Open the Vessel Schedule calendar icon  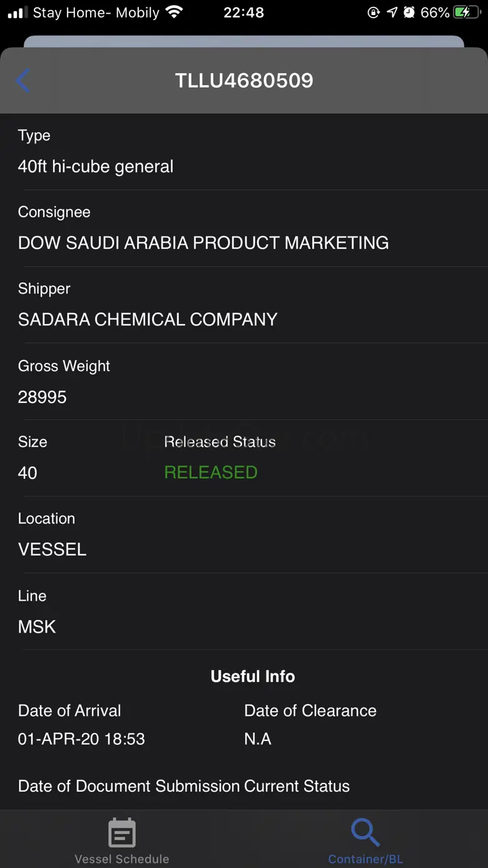pos(122,833)
